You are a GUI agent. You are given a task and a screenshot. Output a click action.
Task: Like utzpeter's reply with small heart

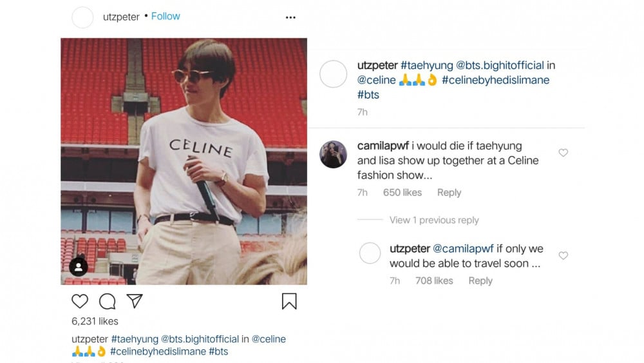pyautogui.click(x=563, y=255)
